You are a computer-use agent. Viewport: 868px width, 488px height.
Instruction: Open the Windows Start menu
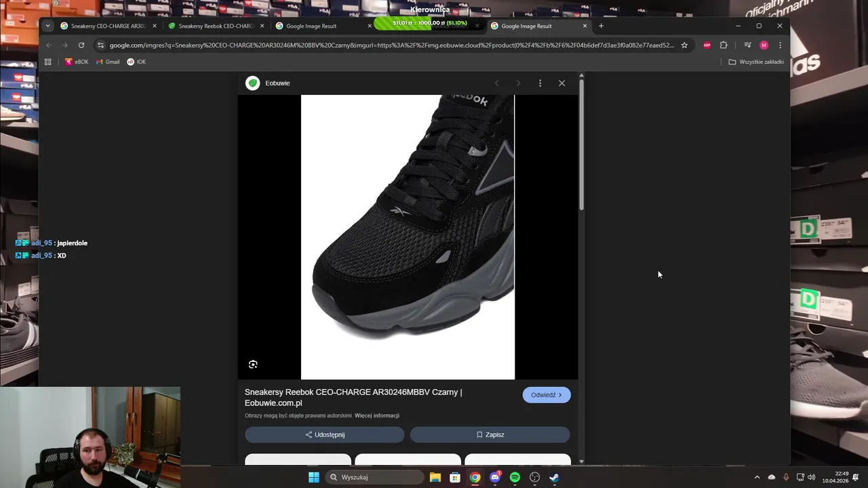tap(313, 477)
